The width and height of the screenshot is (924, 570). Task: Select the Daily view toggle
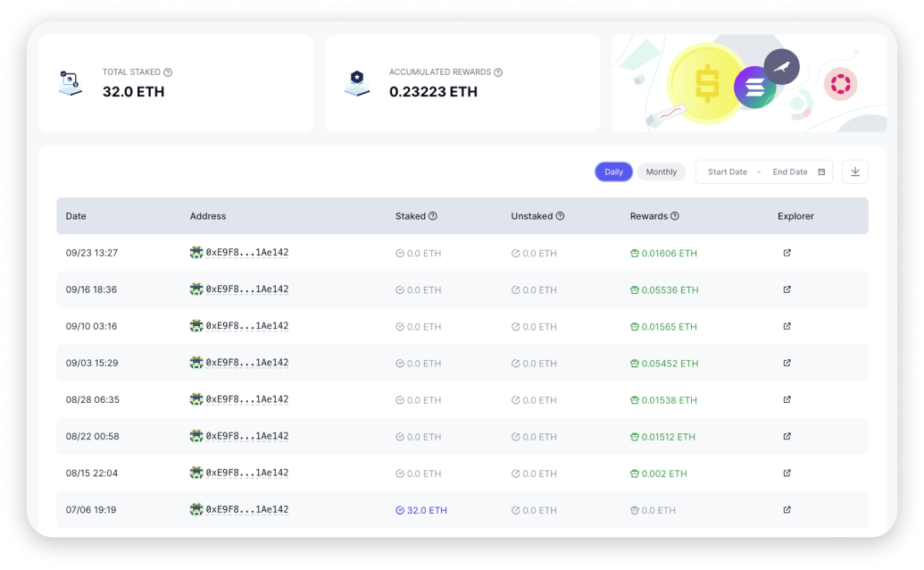pyautogui.click(x=613, y=172)
